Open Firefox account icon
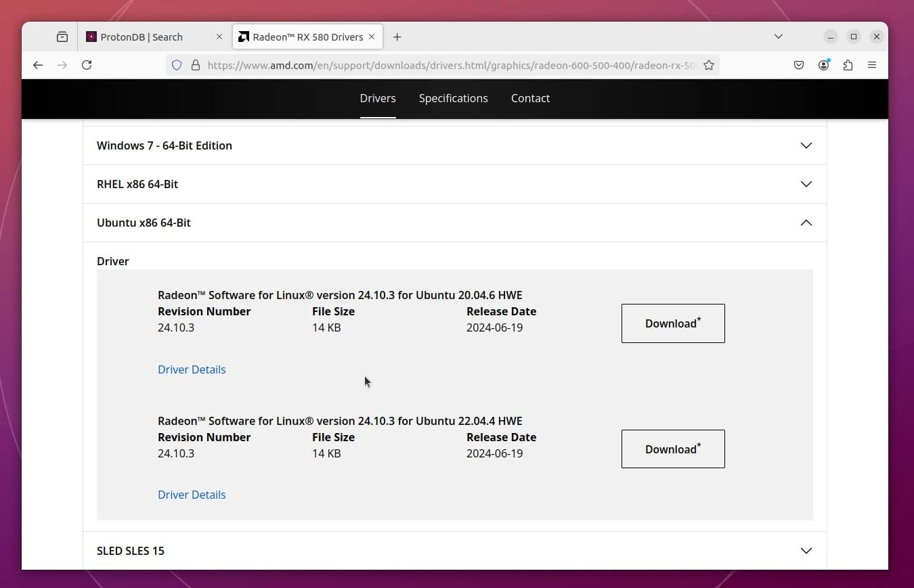Screen dimensions: 914x588 pos(823,65)
